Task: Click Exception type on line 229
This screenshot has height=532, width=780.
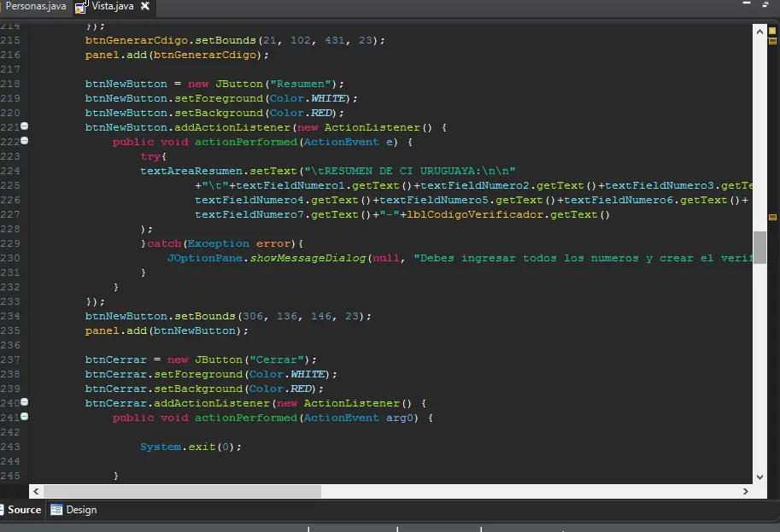Action: pos(218,243)
